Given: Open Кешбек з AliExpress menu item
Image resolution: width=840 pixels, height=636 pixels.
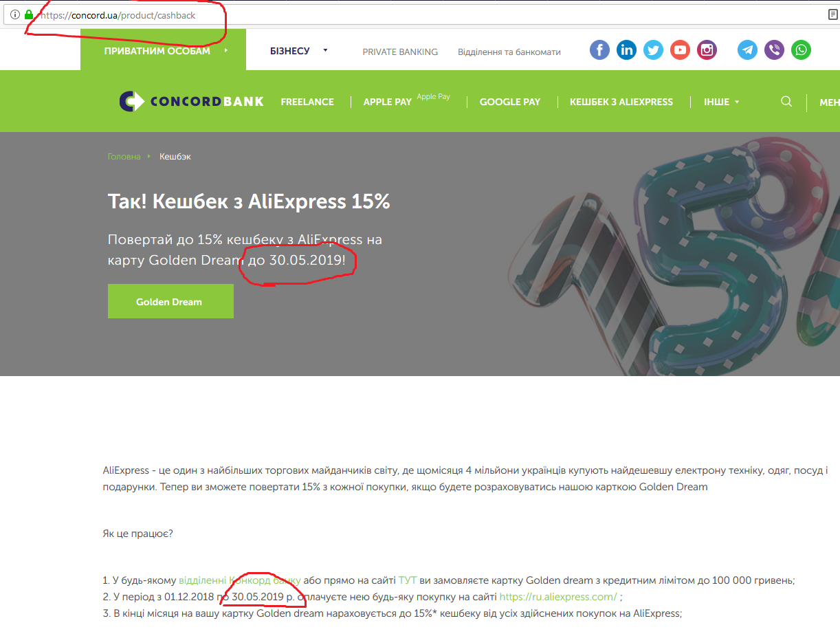Looking at the screenshot, I should pyautogui.click(x=621, y=102).
